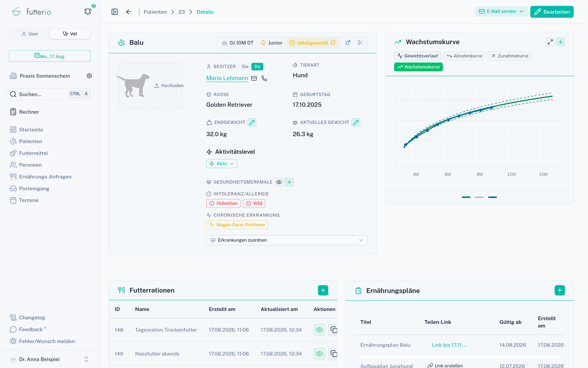Image resolution: width=588 pixels, height=368 pixels.
Task: Click the futterio logo
Action: 31,12
